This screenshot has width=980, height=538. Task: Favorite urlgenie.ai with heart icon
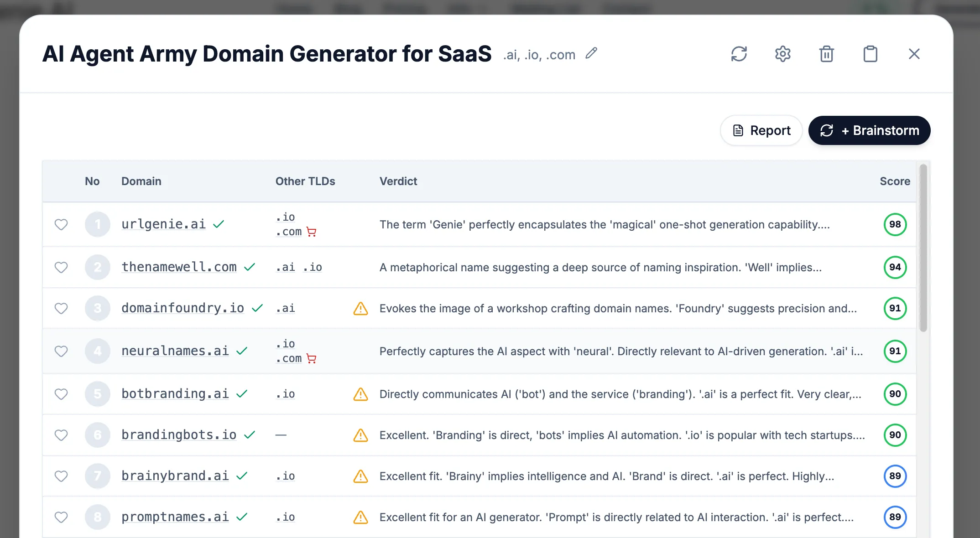[61, 224]
